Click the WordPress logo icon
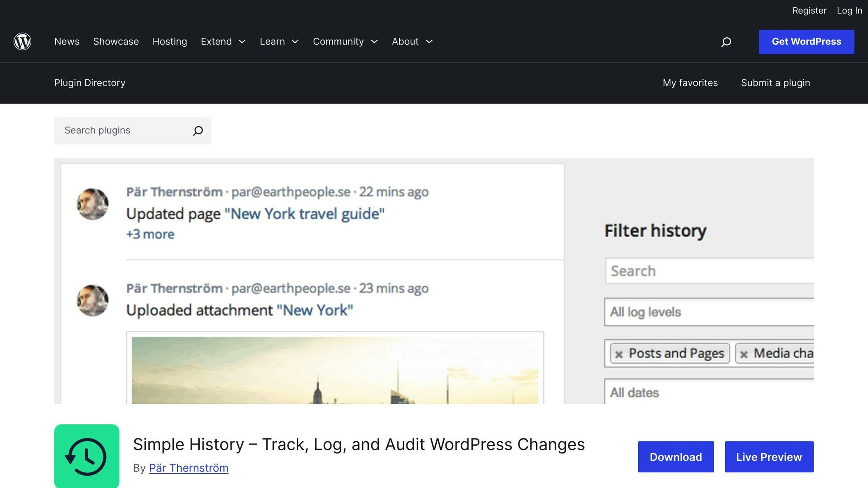 pos(22,42)
